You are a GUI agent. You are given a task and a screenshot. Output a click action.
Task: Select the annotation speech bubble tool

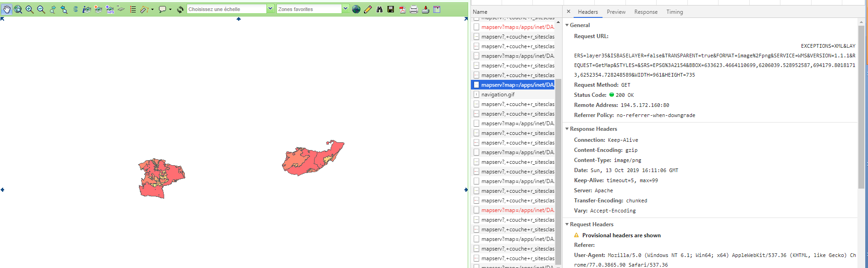tap(162, 9)
